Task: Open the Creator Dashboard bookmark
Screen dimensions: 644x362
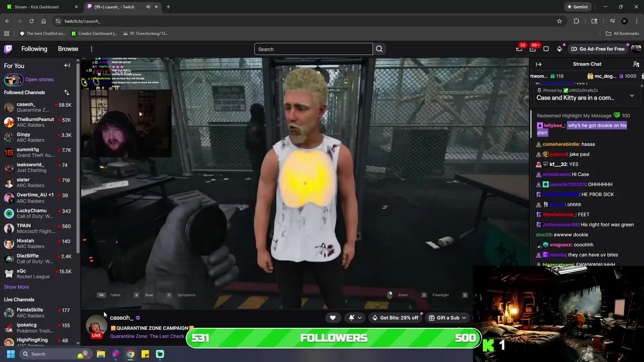Action: [x=94, y=34]
